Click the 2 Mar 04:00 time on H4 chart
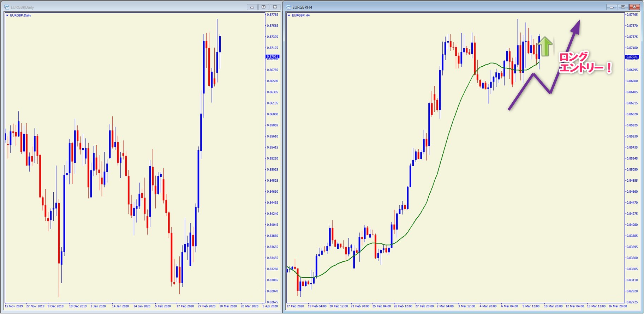 [x=445, y=306]
